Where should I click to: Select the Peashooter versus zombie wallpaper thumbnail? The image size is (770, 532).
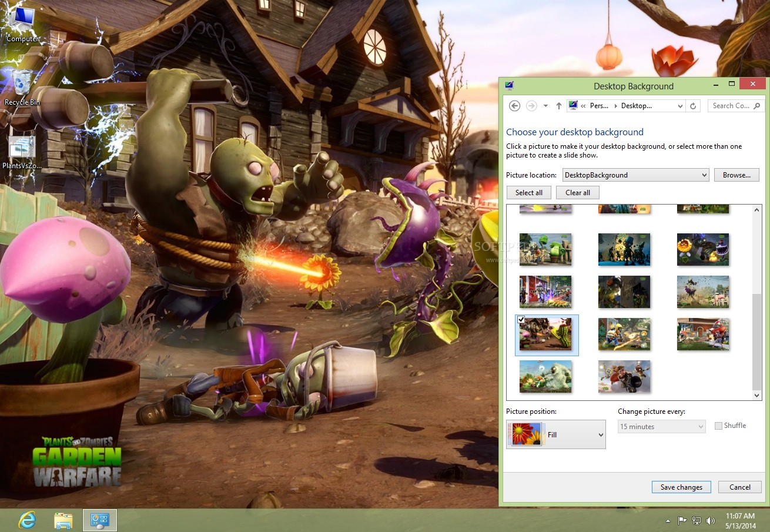[545, 249]
